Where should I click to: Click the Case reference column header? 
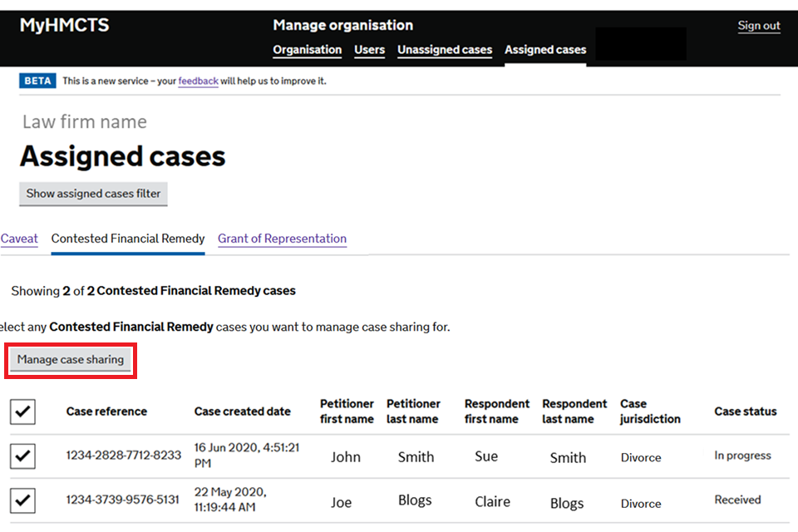tap(106, 411)
